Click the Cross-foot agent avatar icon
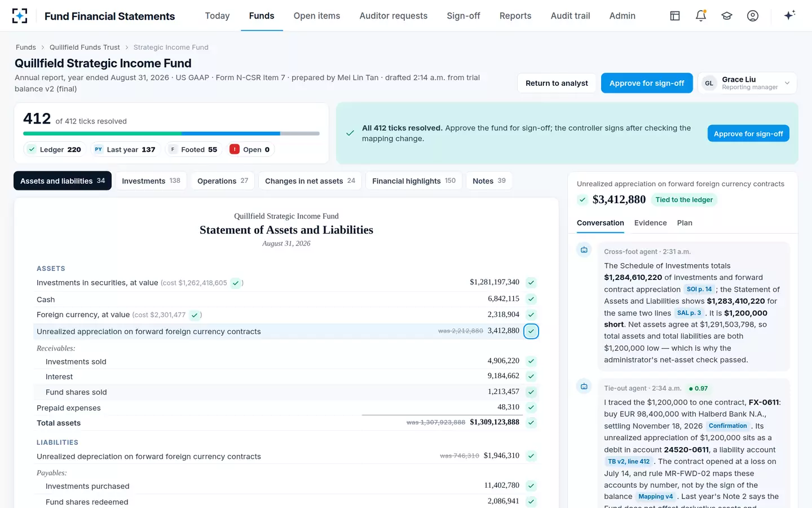812x508 pixels. tap(584, 250)
